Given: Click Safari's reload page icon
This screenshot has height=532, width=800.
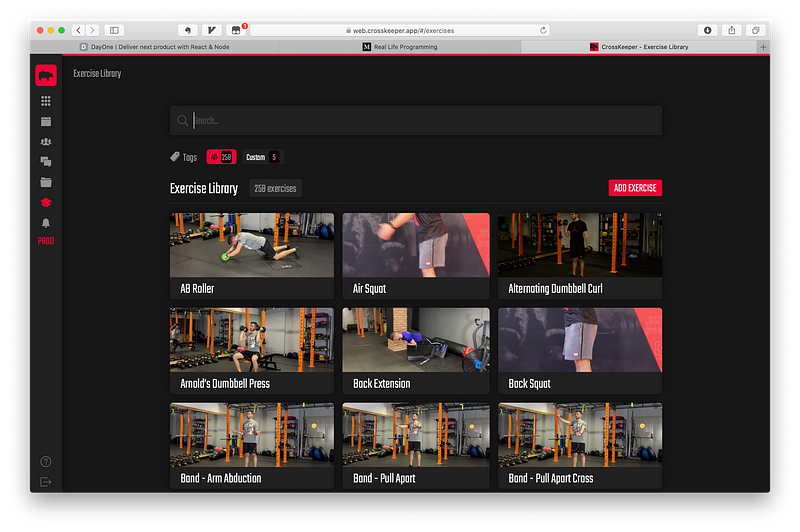Looking at the screenshot, I should [543, 30].
